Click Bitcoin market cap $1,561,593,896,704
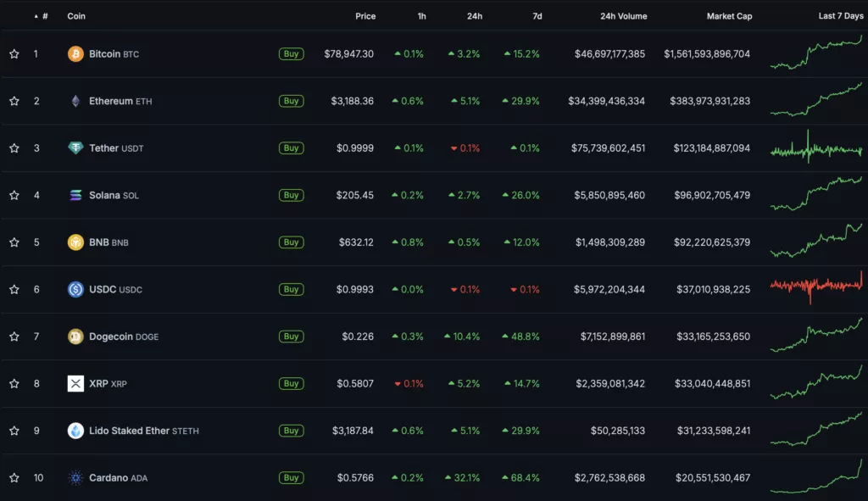Image resolution: width=868 pixels, height=501 pixels. [x=707, y=53]
